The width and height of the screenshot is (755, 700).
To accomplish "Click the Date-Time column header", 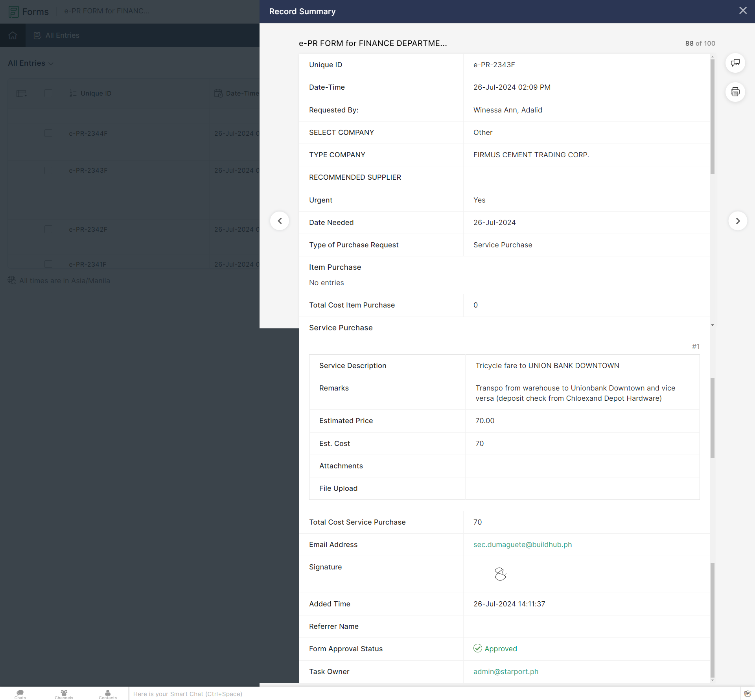I will click(x=242, y=94).
